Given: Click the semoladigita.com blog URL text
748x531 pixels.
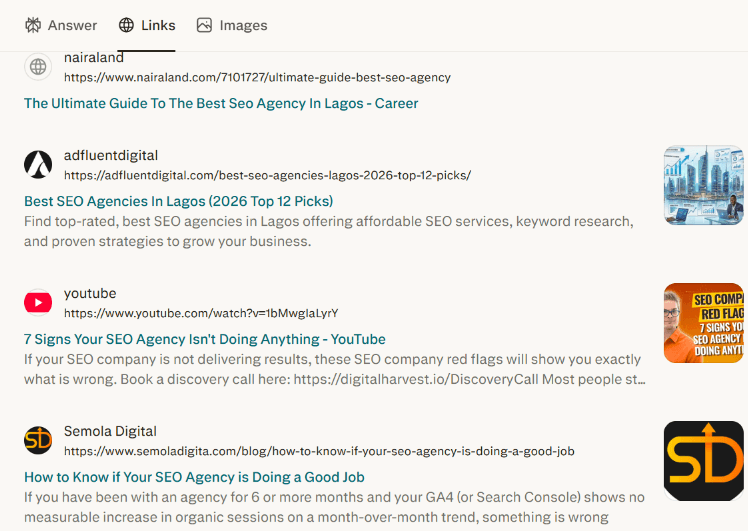Looking at the screenshot, I should click(x=319, y=451).
